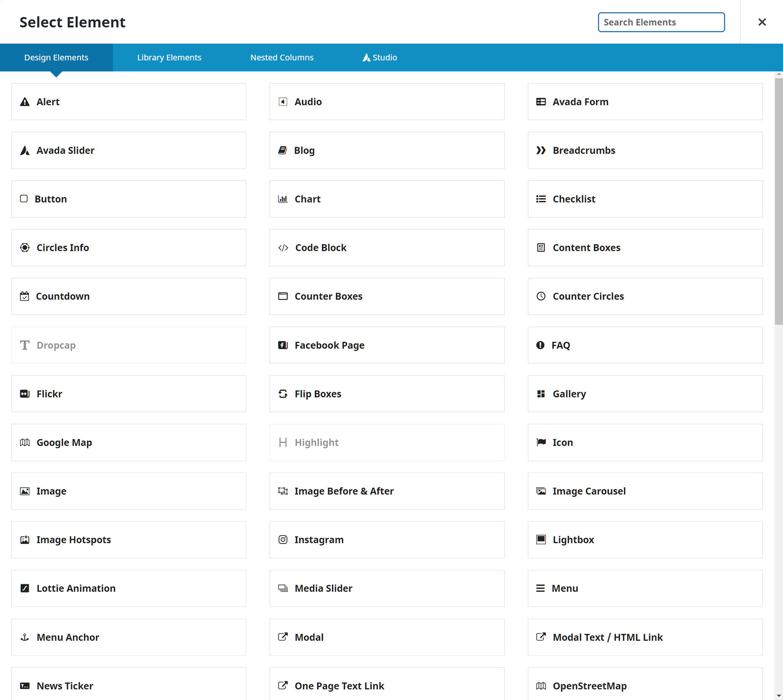783x700 pixels.
Task: Click the Google Map icon
Action: tap(25, 443)
